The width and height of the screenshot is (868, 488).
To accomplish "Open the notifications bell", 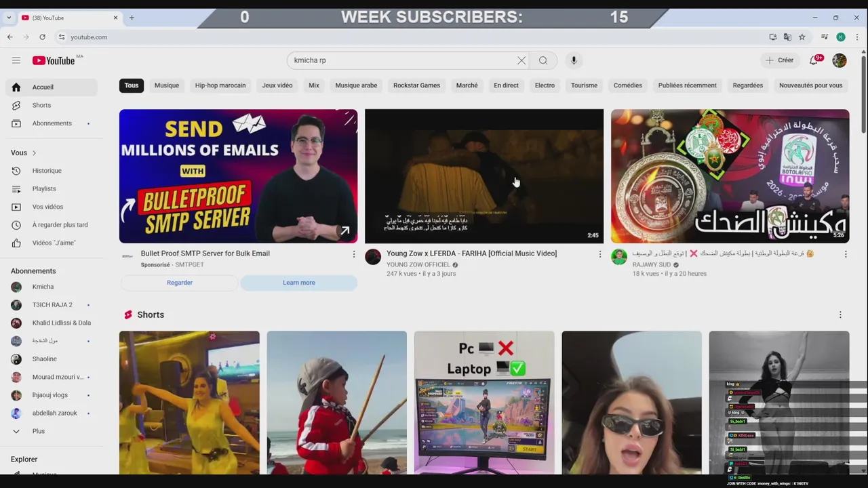I will tap(814, 60).
